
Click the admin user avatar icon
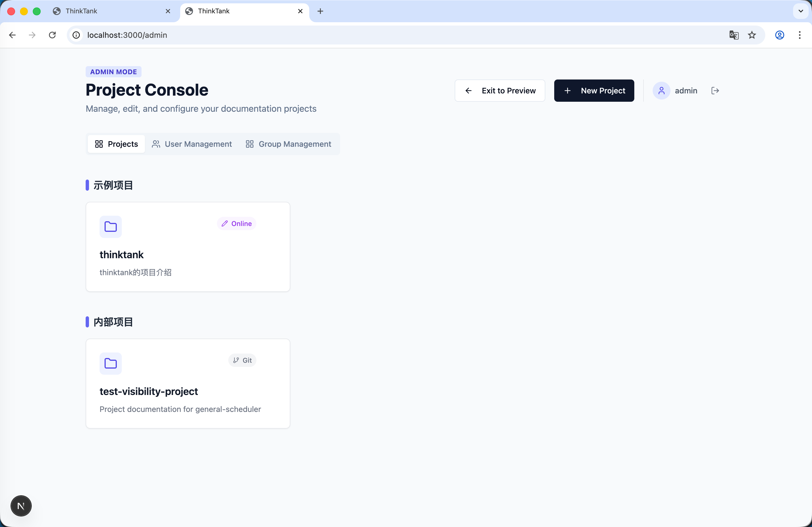click(x=661, y=91)
